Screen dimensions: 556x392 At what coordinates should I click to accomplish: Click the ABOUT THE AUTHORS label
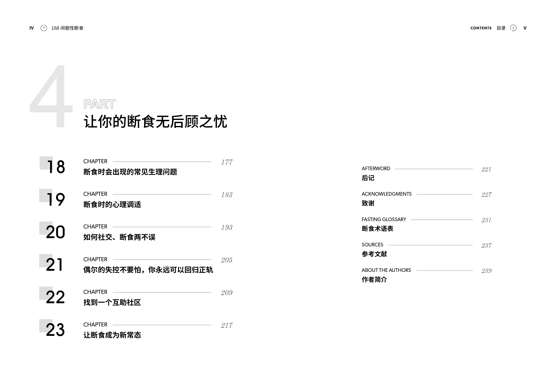point(386,270)
